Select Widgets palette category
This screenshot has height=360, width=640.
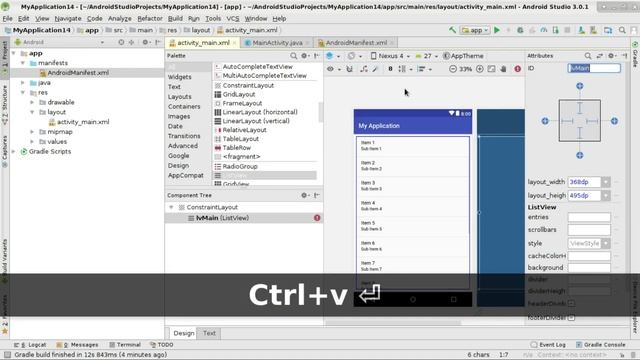click(x=180, y=77)
